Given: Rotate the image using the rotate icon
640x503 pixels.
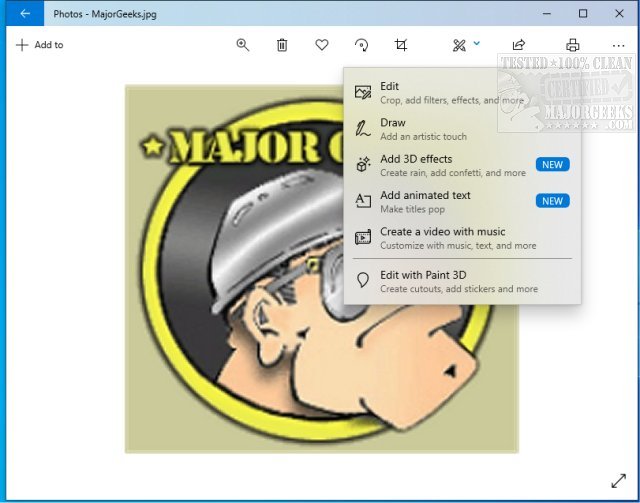Looking at the screenshot, I should click(x=361, y=45).
